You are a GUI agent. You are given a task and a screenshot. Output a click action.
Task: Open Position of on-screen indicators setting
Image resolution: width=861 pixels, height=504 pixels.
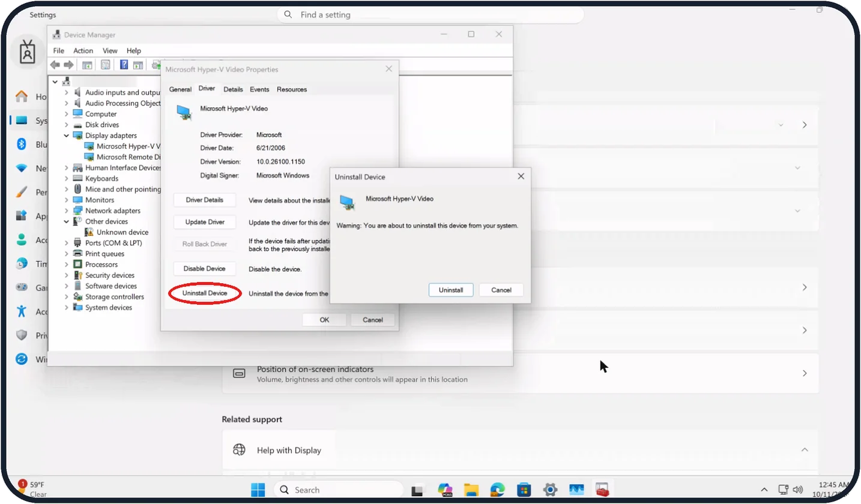(520, 373)
